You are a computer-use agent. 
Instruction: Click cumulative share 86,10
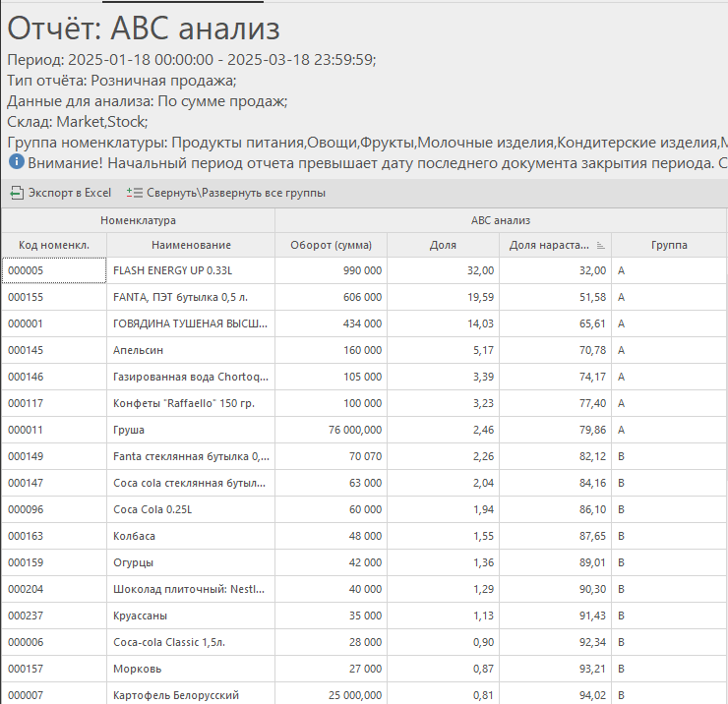pyautogui.click(x=555, y=509)
